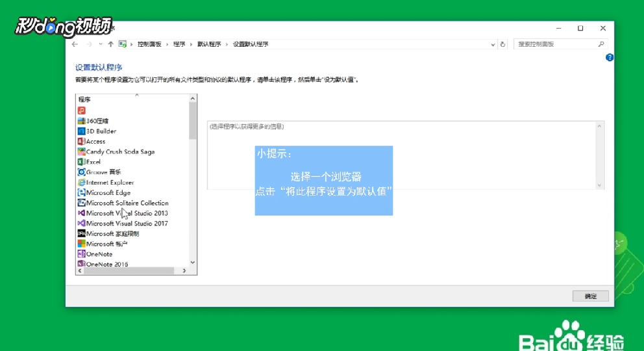The height and width of the screenshot is (351, 644).
Task: Open the 控制面板 breadcrumb
Action: 149,44
